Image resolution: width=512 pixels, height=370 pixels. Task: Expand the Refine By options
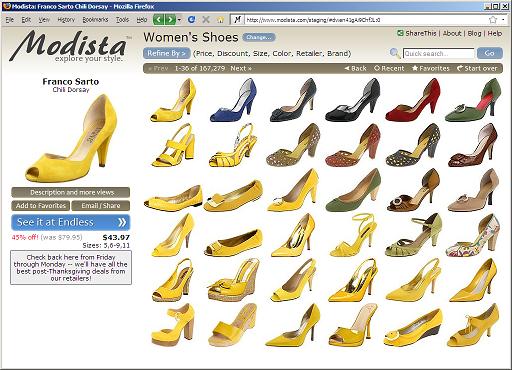[167, 53]
